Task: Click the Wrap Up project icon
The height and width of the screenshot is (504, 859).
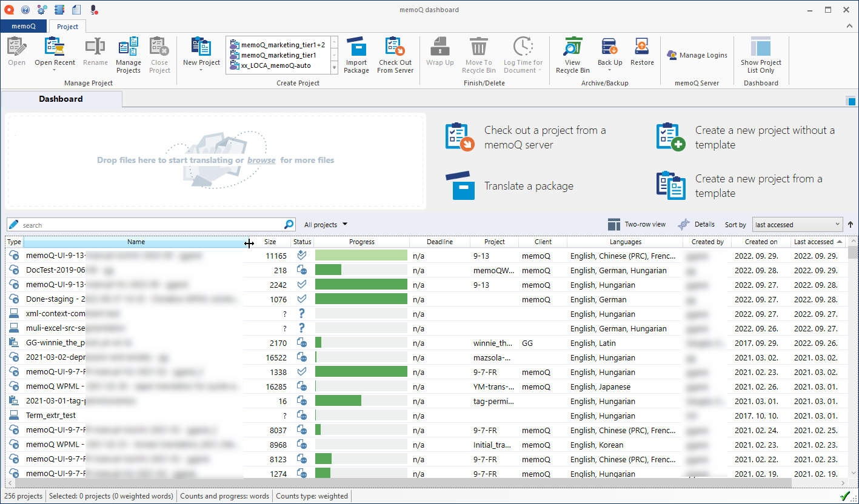Action: click(x=440, y=53)
